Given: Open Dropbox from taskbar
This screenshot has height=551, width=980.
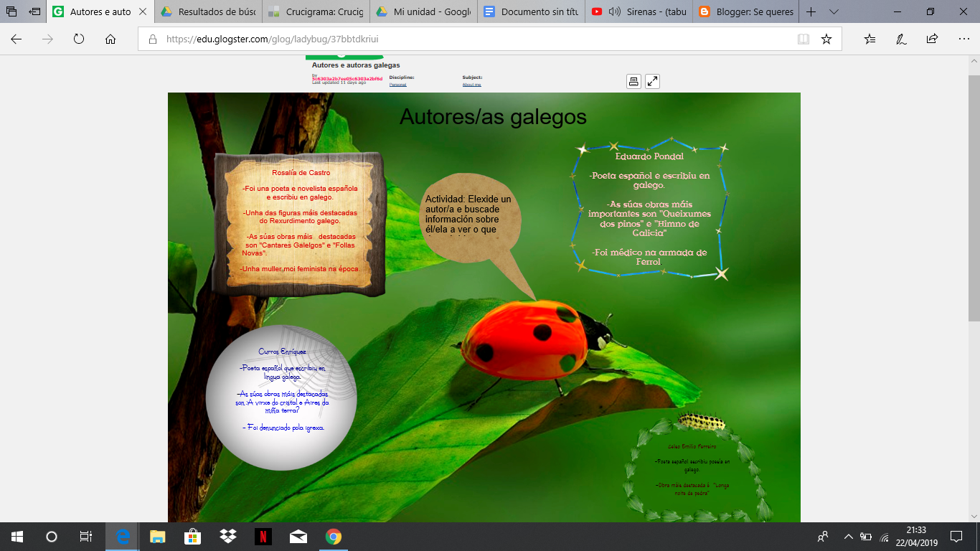Looking at the screenshot, I should (228, 537).
